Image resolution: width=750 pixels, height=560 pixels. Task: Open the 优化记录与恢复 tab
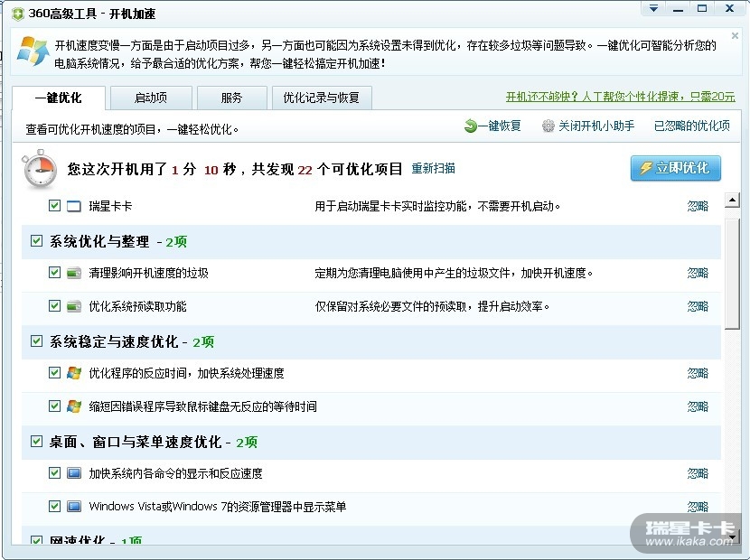click(322, 98)
